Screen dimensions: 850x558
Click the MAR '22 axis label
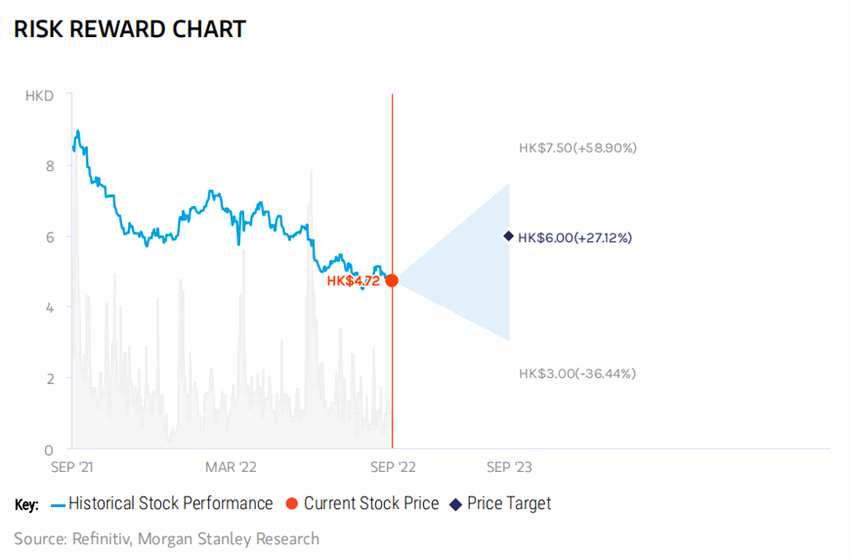click(x=230, y=467)
